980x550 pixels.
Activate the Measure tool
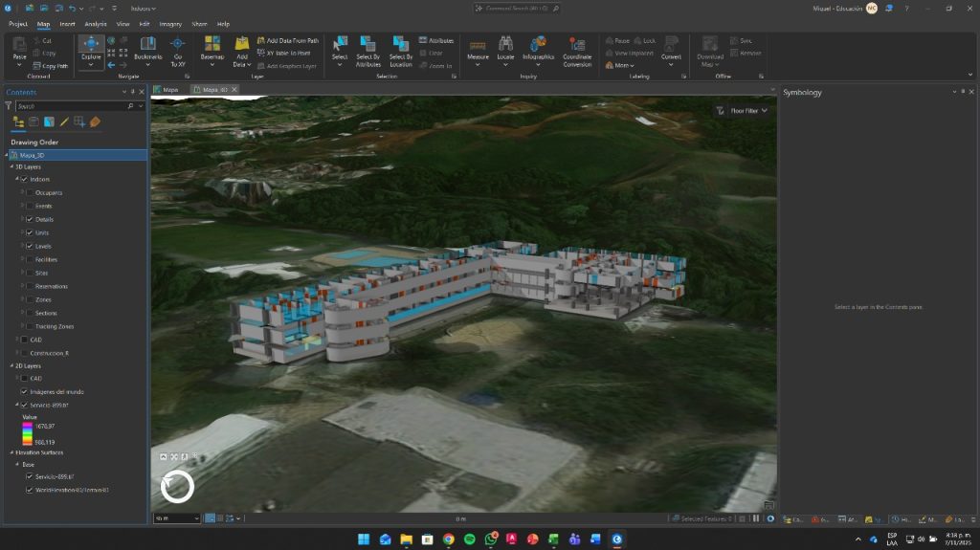[x=478, y=45]
